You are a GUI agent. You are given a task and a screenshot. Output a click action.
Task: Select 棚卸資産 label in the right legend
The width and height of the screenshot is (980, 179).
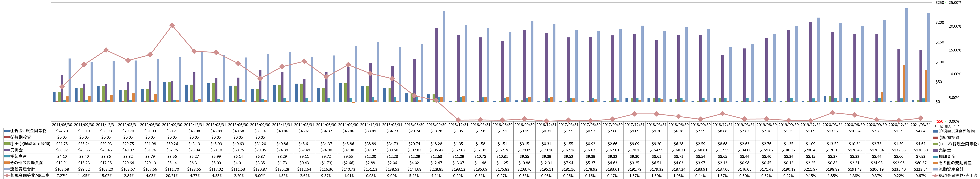pos(947,156)
